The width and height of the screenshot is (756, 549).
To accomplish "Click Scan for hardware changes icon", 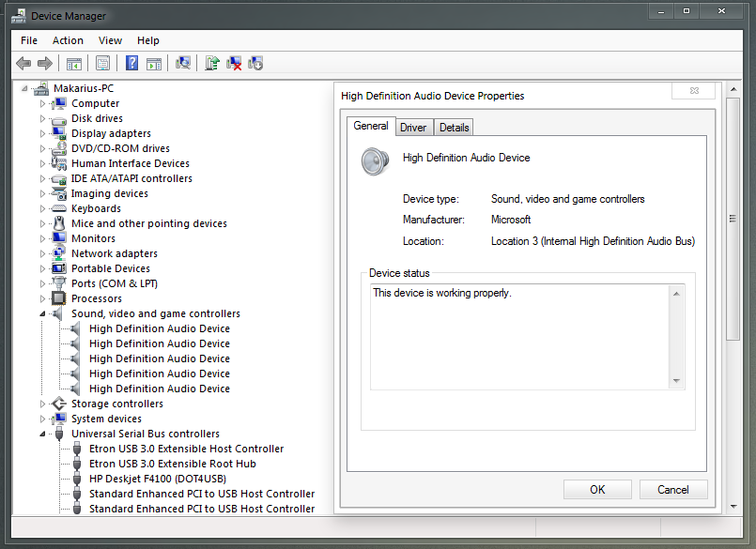I will coord(183,63).
